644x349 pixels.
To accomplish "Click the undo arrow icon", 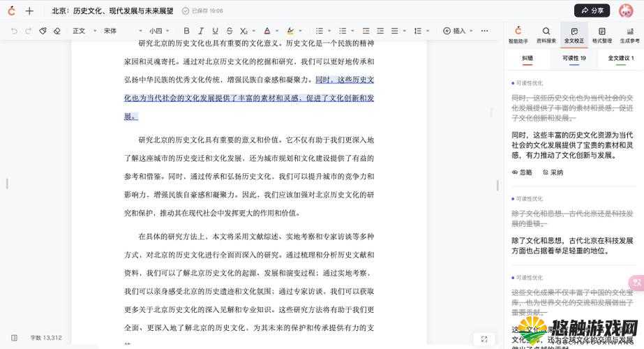I will 14,31.
